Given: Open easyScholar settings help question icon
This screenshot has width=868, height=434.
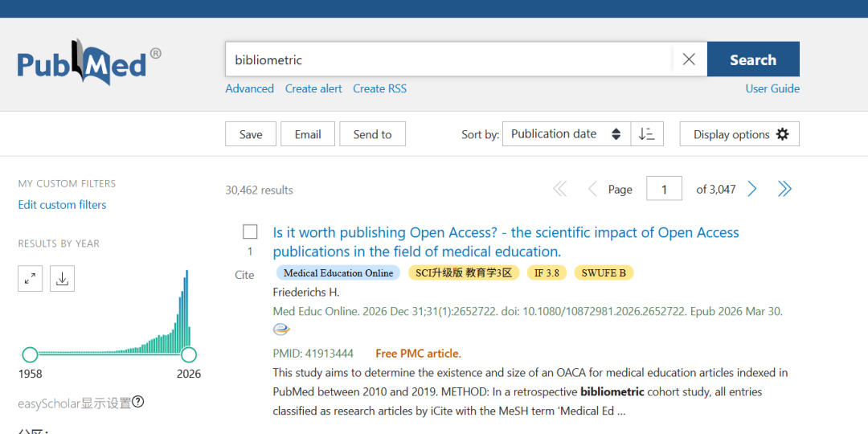Looking at the screenshot, I should point(138,402).
